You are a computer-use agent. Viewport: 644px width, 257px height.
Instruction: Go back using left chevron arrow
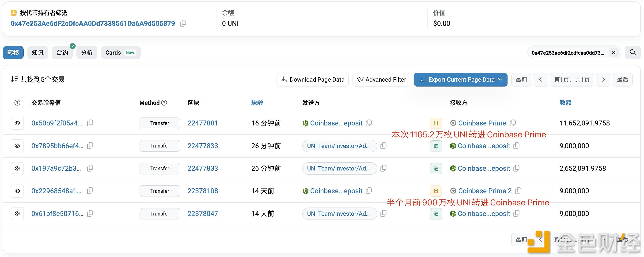(541, 79)
